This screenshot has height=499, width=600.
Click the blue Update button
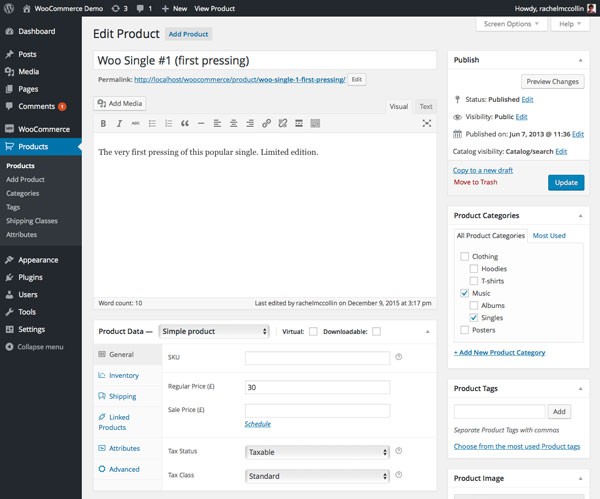[x=566, y=183]
